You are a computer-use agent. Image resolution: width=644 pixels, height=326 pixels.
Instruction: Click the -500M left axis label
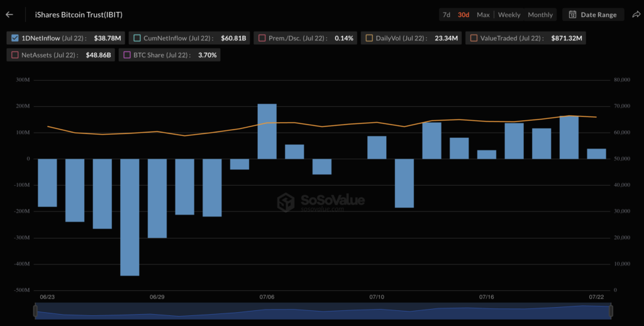[x=22, y=290]
